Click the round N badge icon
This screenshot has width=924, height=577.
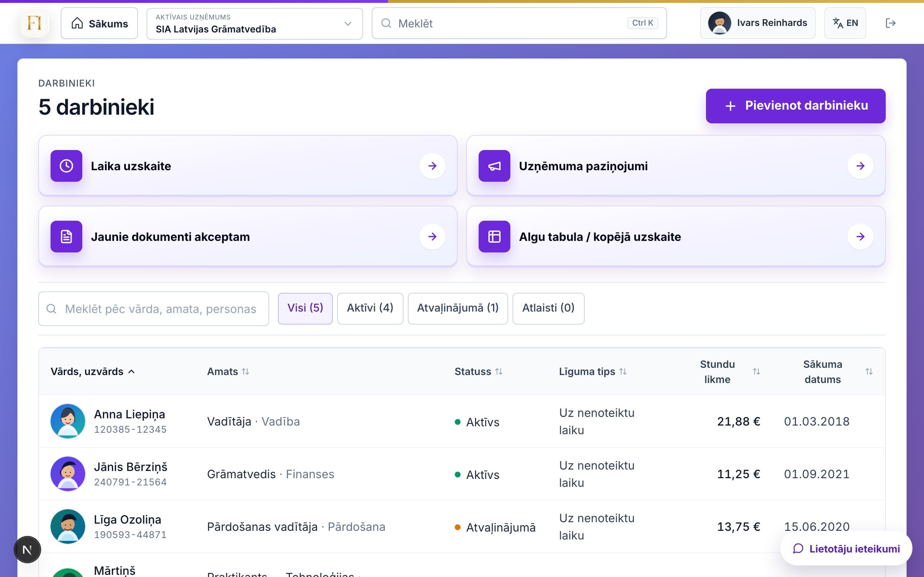pos(27,550)
